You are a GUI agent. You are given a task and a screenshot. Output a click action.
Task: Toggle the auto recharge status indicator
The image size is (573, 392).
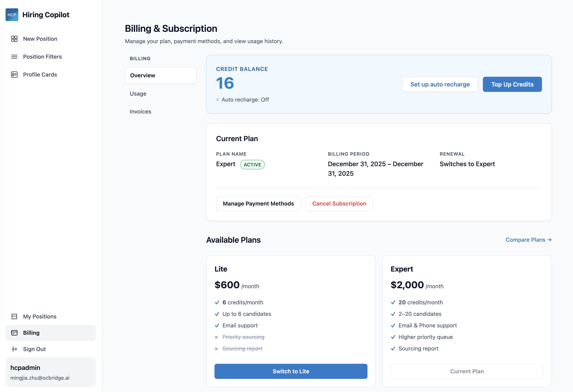pyautogui.click(x=217, y=100)
